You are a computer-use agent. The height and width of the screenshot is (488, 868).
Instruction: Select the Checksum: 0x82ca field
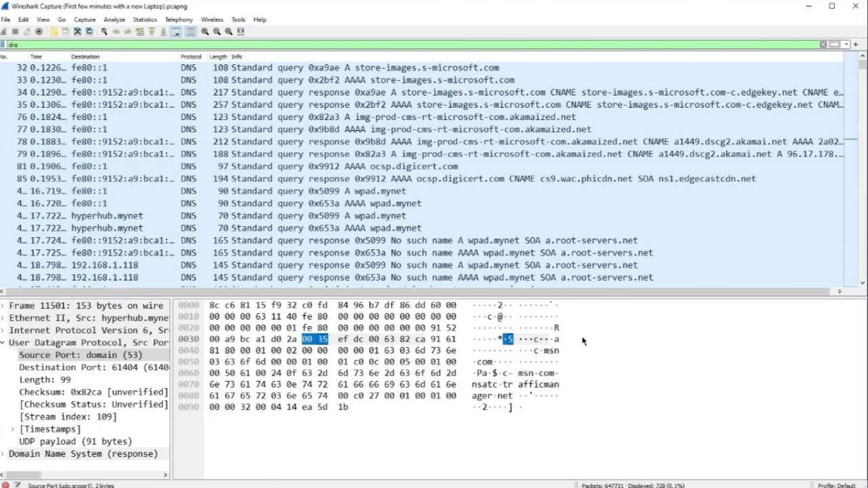point(94,392)
